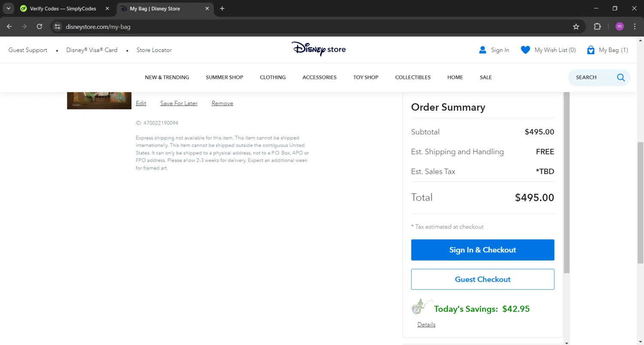644x345 pixels.
Task: Select the My Bag Disney Store tab
Action: [x=165, y=9]
